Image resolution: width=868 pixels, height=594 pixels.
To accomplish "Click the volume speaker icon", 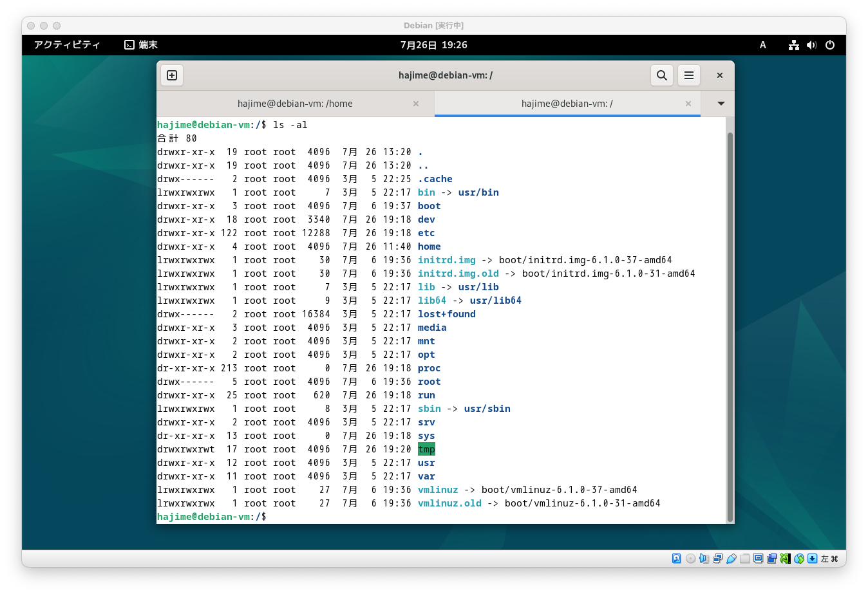I will 811,45.
